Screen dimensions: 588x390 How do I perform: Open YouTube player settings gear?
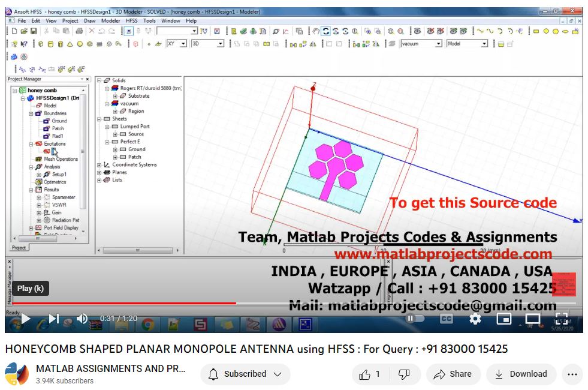click(x=475, y=319)
